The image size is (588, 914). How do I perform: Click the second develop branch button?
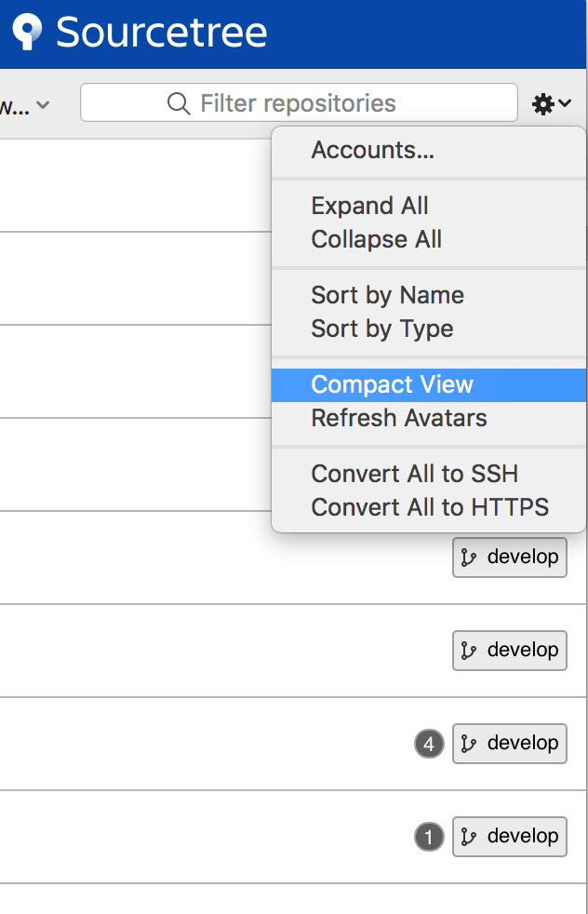(x=510, y=651)
